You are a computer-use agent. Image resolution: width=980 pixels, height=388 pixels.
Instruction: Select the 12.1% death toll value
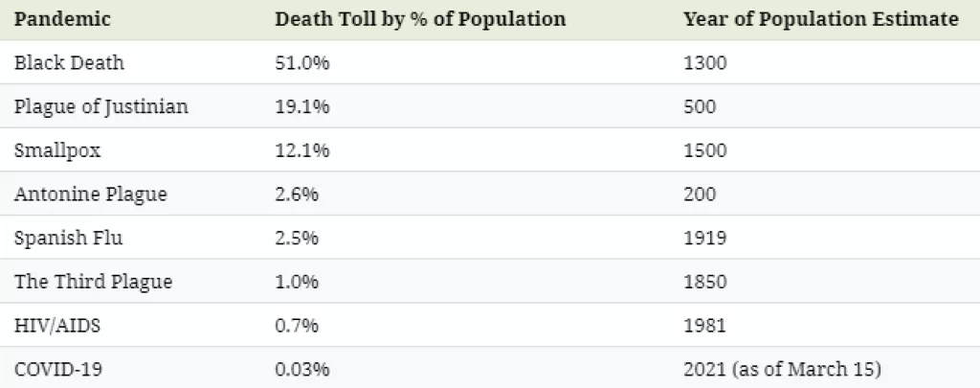[301, 150]
